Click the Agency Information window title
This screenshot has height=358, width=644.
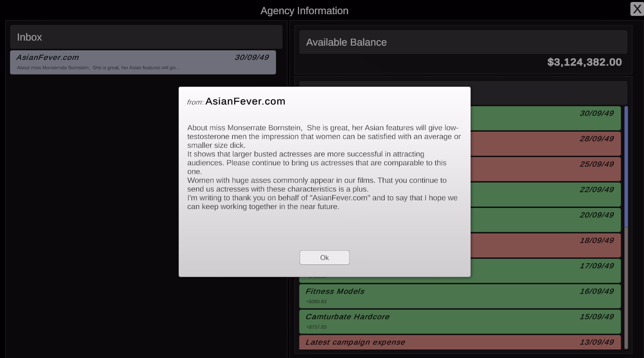(304, 11)
